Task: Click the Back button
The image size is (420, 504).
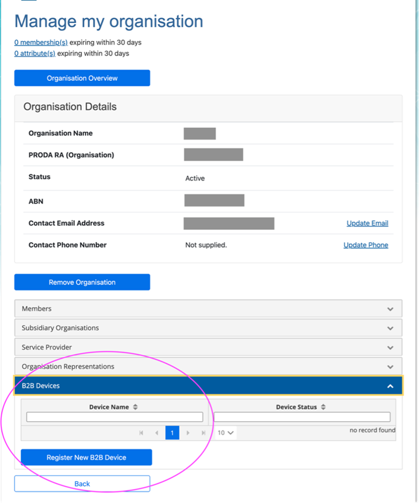Action: point(82,483)
